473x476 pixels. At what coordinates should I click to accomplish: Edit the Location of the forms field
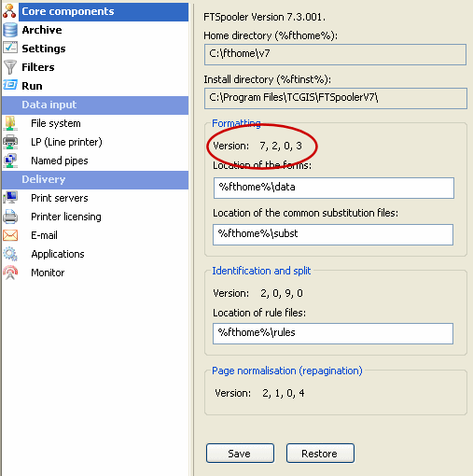click(x=333, y=188)
